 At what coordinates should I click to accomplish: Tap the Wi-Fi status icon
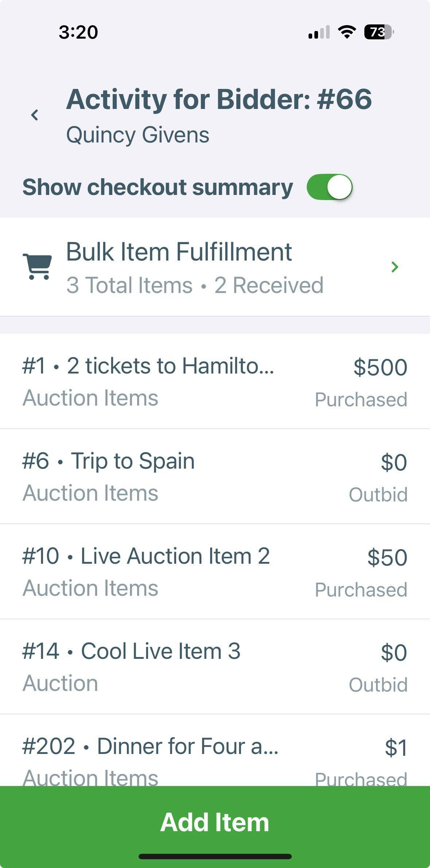pos(347,32)
